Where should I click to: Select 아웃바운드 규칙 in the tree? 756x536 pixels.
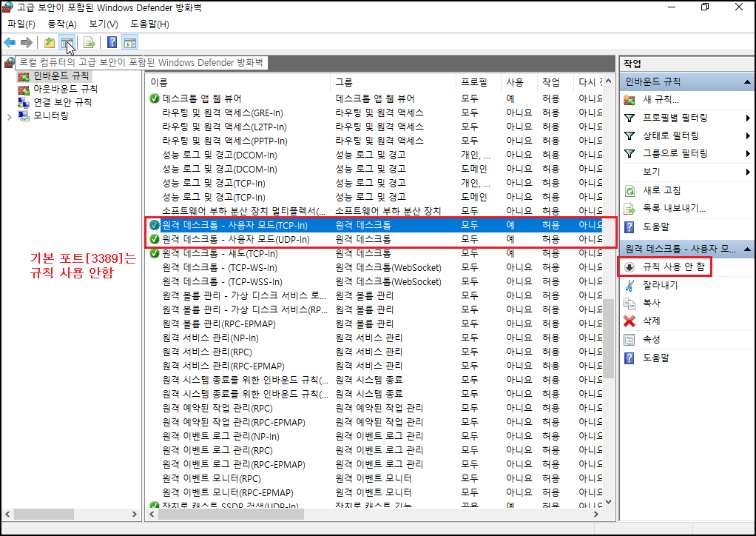66,90
